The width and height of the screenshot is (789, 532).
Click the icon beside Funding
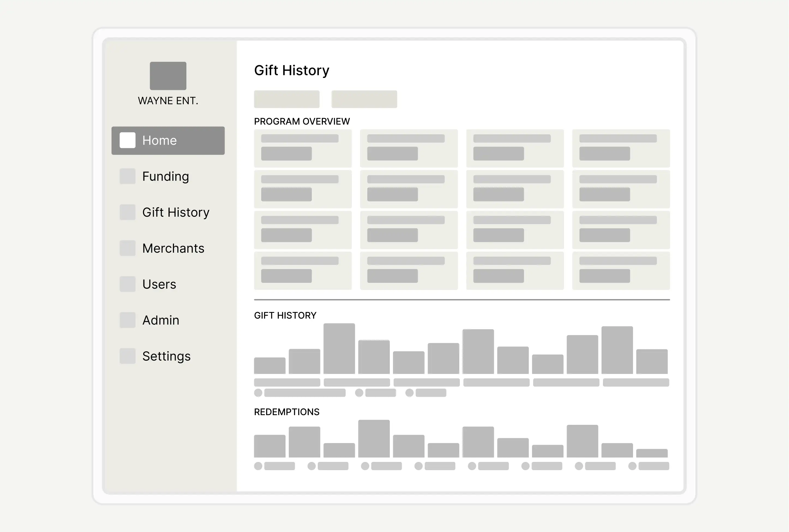pos(128,176)
